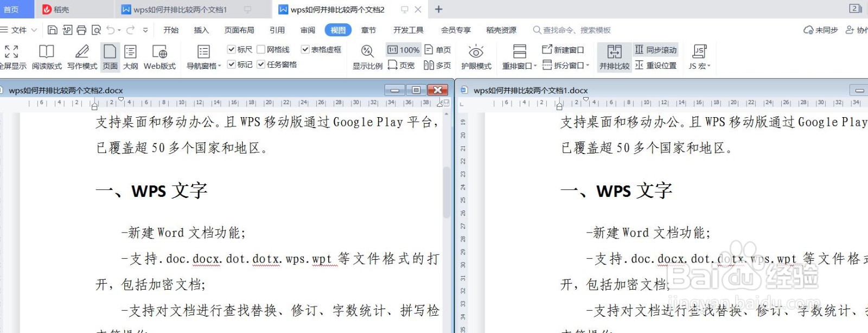The height and width of the screenshot is (333, 868).
Task: Uncheck the task pane (任务窗格) checkbox
Action: coord(261,65)
